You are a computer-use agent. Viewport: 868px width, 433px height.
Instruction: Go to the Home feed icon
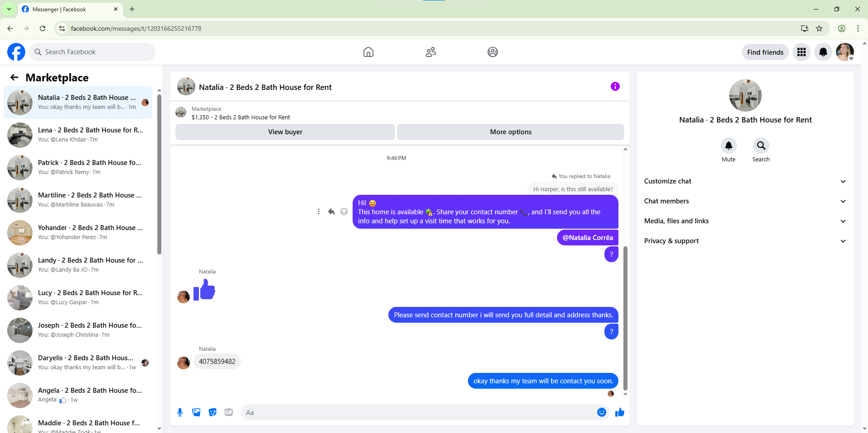368,52
